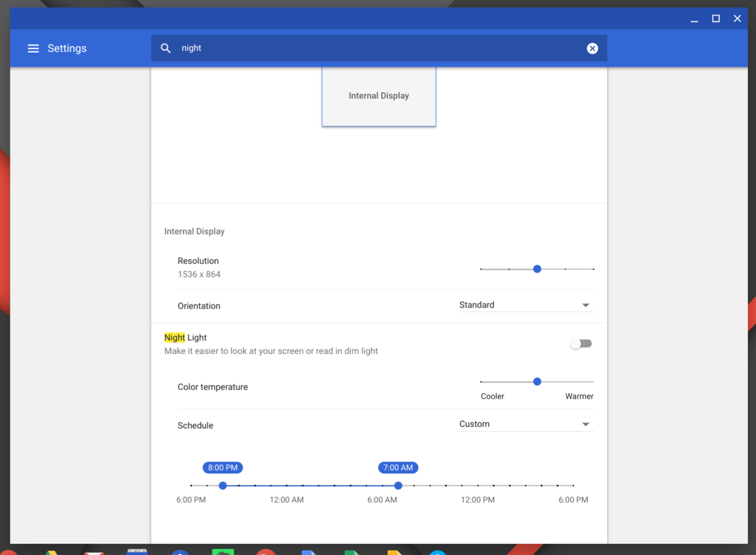This screenshot has width=756, height=555.
Task: Enable the Night Light toggle
Action: (x=580, y=344)
